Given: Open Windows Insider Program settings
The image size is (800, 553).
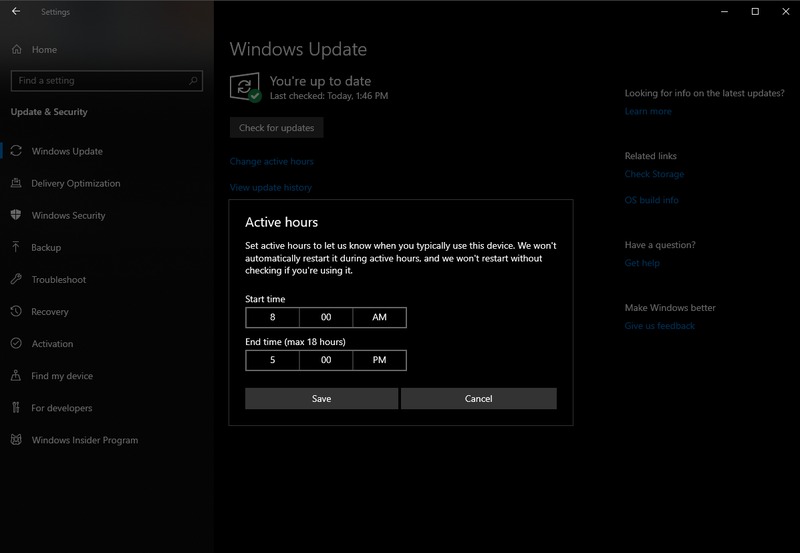Looking at the screenshot, I should (84, 440).
